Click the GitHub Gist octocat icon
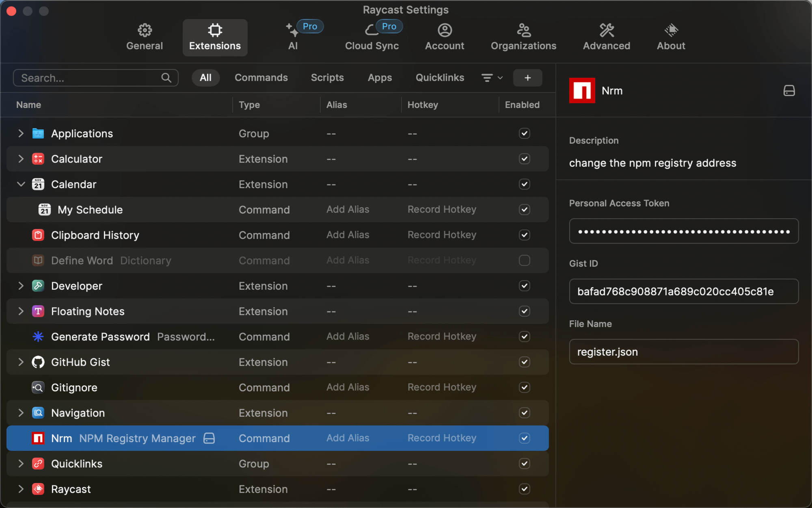Image resolution: width=812 pixels, height=508 pixels. tap(38, 362)
